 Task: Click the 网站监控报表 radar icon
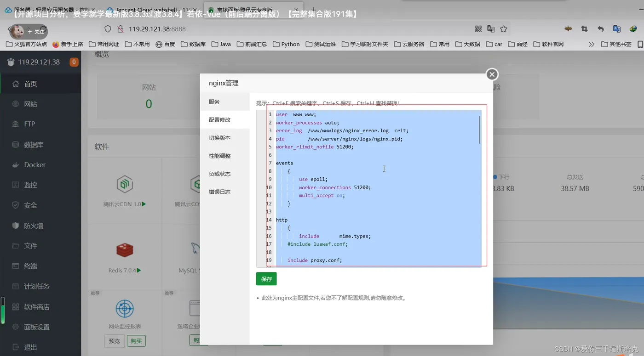tap(124, 309)
